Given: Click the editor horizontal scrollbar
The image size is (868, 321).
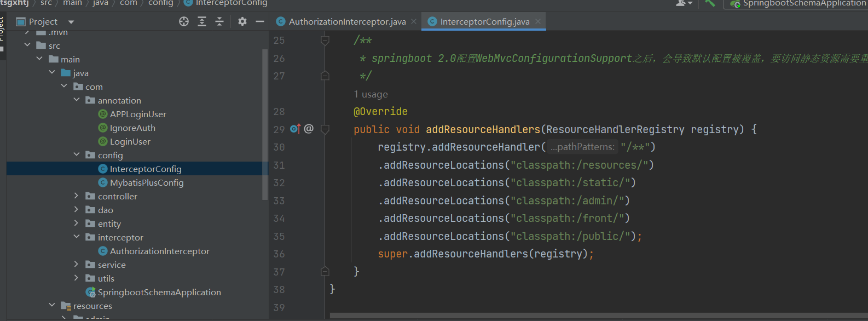Looking at the screenshot, I should tap(599, 316).
